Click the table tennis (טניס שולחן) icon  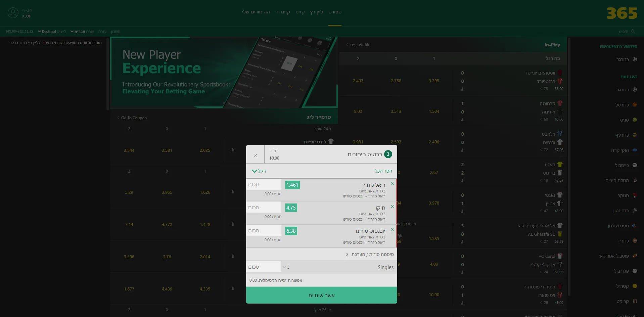(635, 225)
